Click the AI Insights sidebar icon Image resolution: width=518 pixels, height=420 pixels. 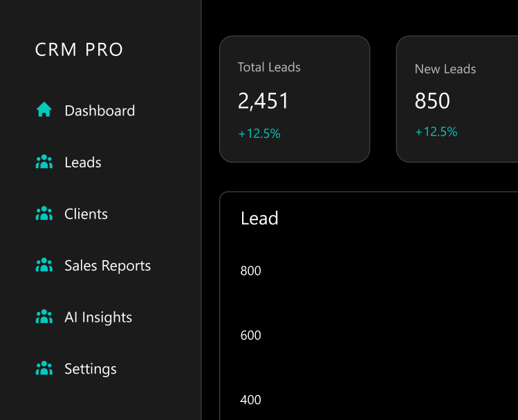pos(44,318)
